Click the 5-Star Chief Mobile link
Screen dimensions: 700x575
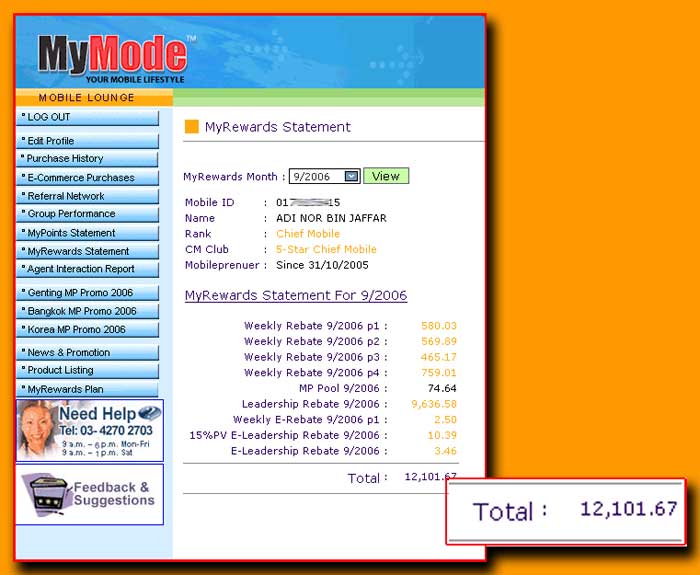click(326, 249)
